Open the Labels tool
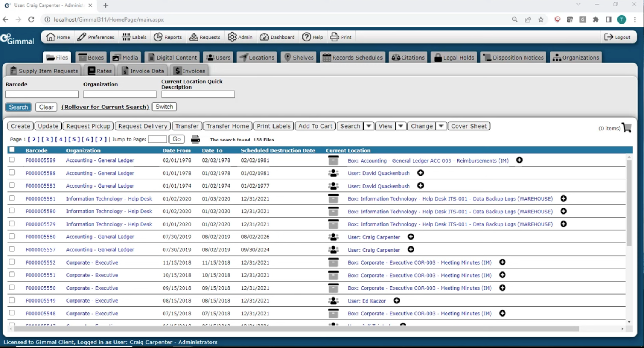The image size is (644, 348). tap(126, 37)
